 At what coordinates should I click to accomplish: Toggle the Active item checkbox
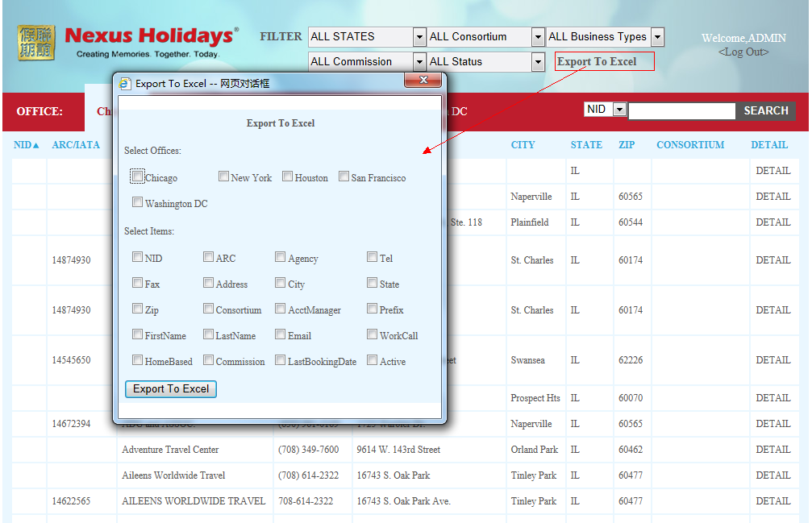tap(372, 360)
